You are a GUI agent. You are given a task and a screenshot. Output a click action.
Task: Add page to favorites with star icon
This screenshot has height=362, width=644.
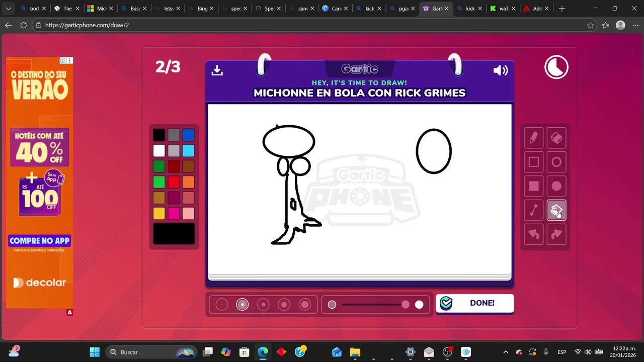[591, 25]
